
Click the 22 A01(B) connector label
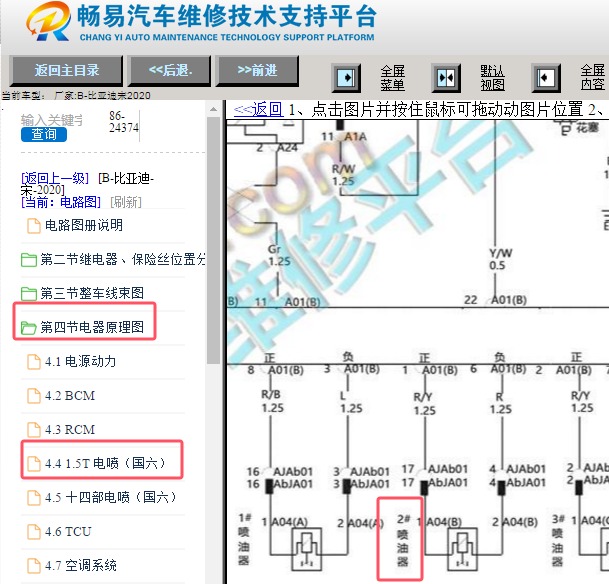496,300
